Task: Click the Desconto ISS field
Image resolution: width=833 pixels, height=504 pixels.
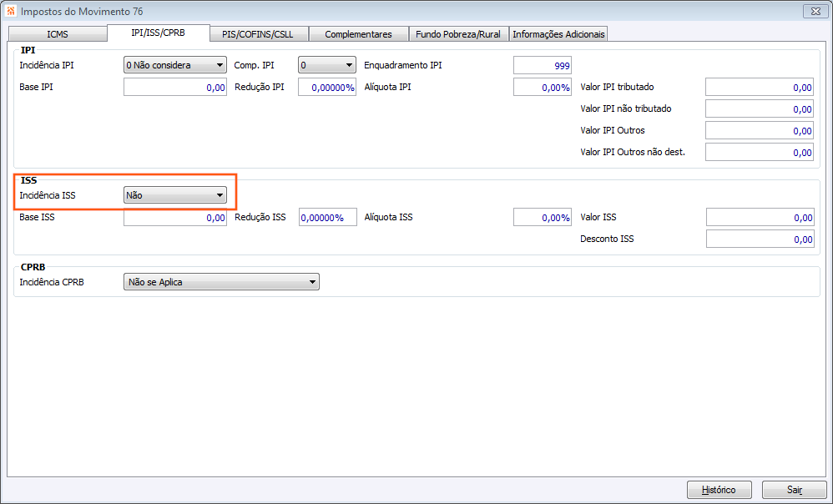Action: coord(760,239)
